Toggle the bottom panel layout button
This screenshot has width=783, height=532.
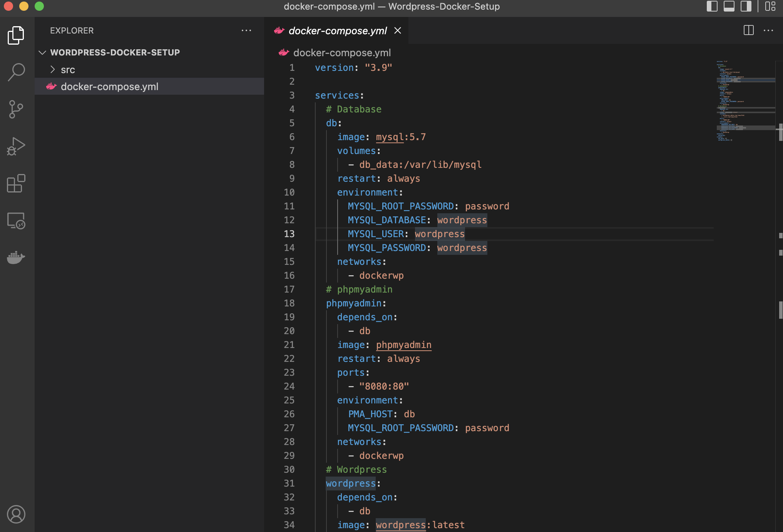(729, 6)
